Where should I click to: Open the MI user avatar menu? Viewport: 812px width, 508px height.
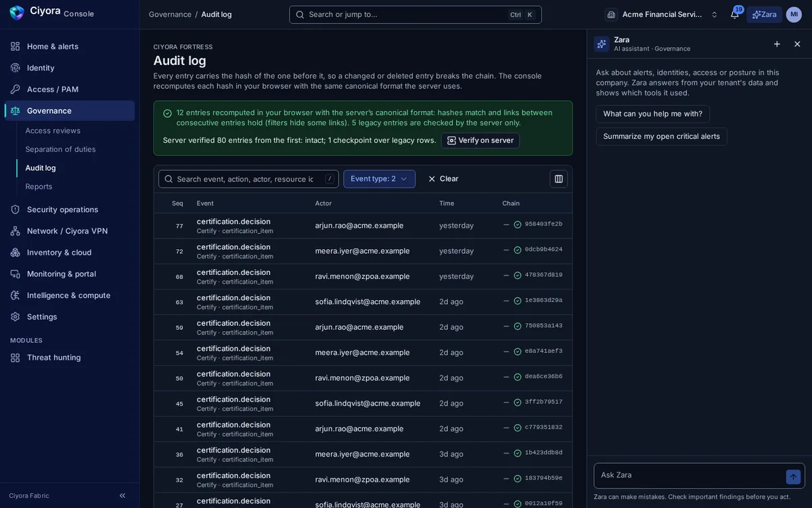pyautogui.click(x=794, y=14)
